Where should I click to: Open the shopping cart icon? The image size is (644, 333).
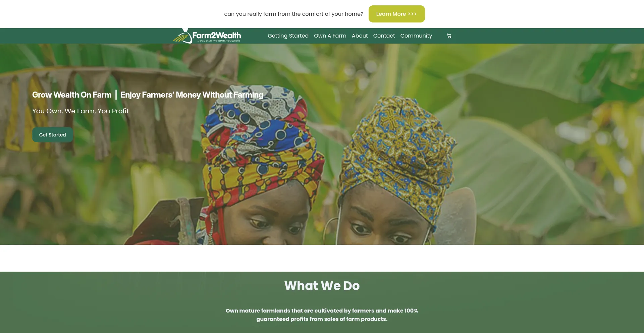tap(449, 36)
